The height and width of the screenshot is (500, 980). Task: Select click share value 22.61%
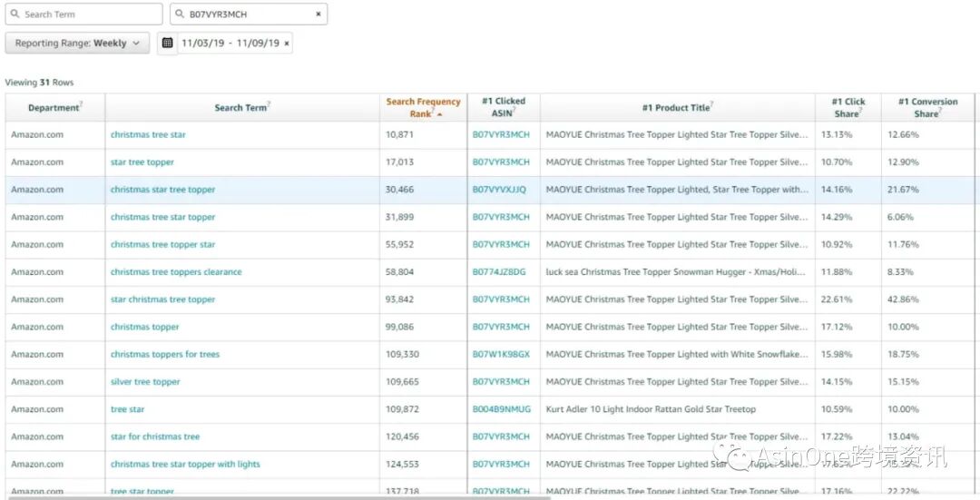pyautogui.click(x=837, y=299)
